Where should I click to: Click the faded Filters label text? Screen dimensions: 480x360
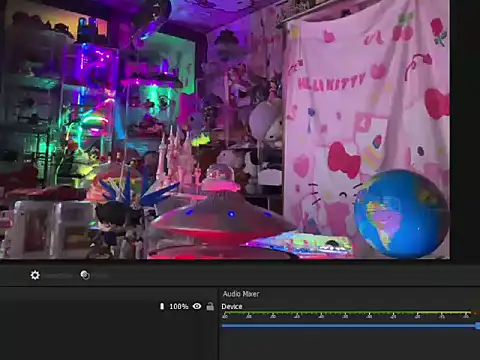tap(101, 276)
